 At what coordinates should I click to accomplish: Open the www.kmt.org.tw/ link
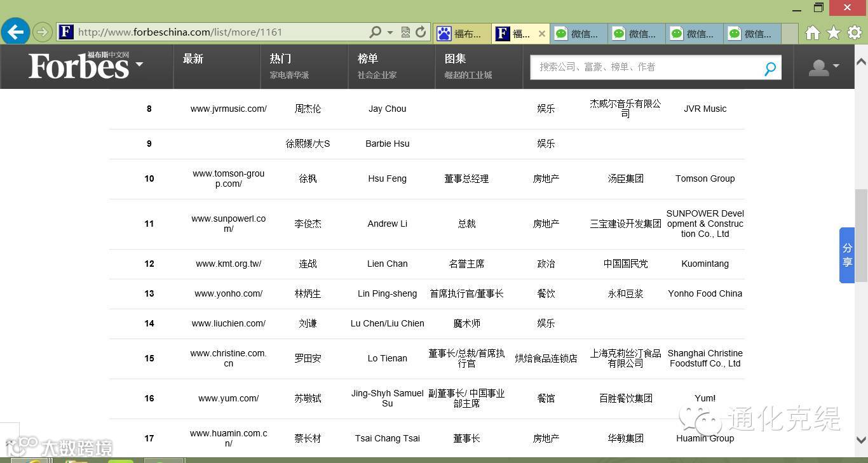229,264
